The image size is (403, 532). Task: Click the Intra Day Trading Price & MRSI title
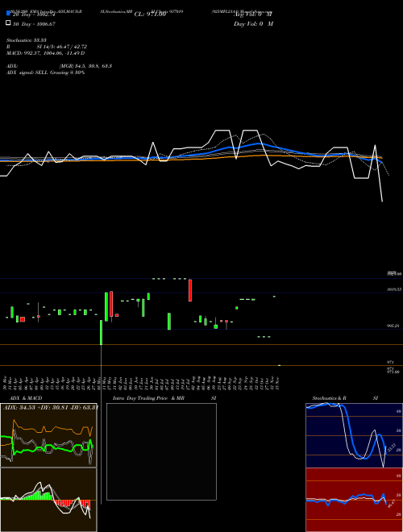pyautogui.click(x=164, y=398)
